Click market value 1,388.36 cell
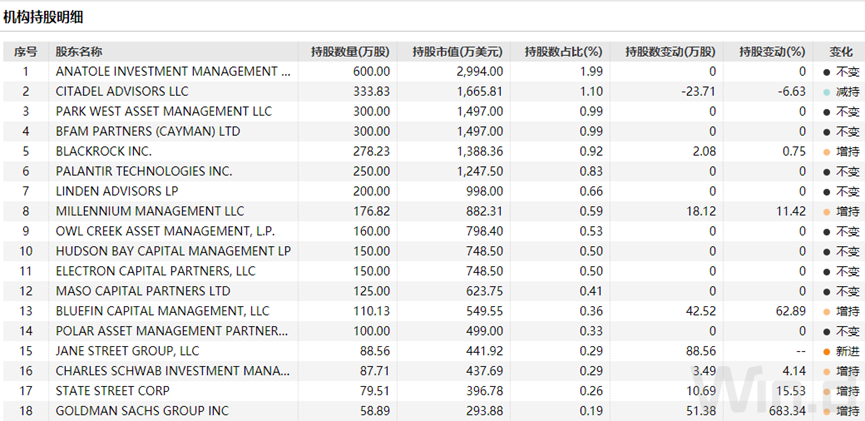The height and width of the screenshot is (421, 865). click(480, 151)
